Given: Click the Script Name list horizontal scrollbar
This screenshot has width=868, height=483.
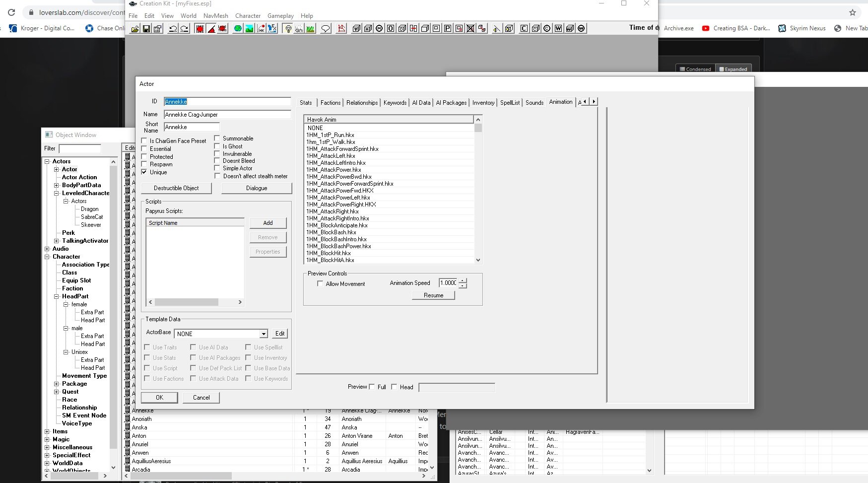Looking at the screenshot, I should (196, 302).
